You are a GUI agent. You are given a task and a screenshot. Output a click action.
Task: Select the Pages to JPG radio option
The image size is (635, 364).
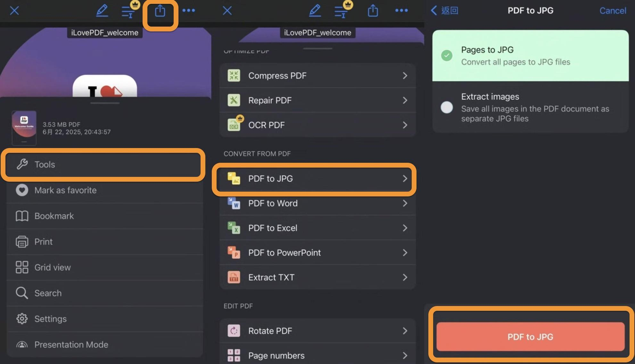pyautogui.click(x=447, y=55)
